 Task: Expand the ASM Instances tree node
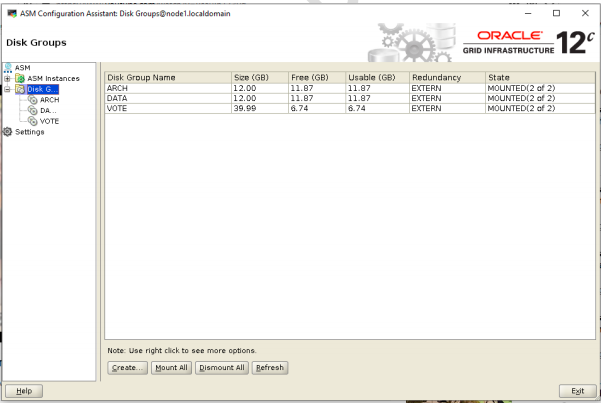[7, 79]
